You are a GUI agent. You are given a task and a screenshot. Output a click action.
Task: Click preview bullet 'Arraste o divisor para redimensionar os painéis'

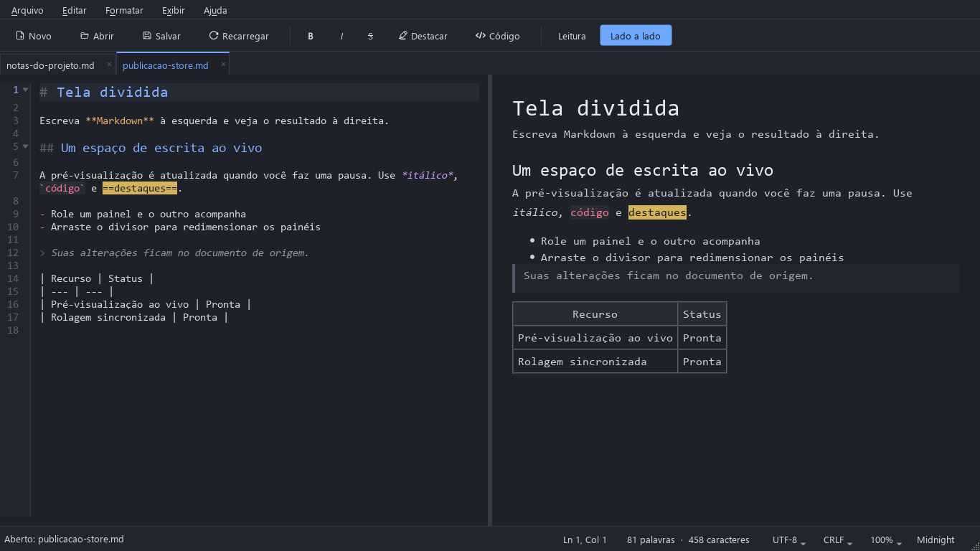tap(692, 258)
